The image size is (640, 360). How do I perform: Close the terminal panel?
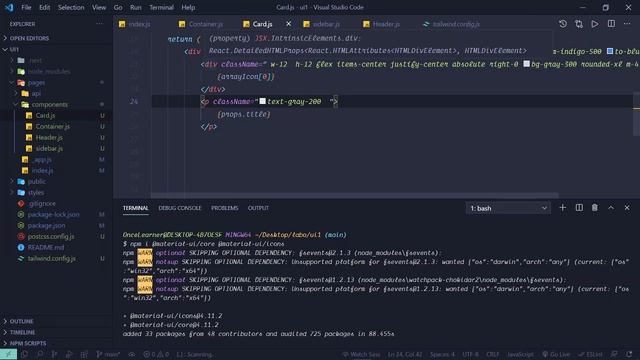click(627, 208)
